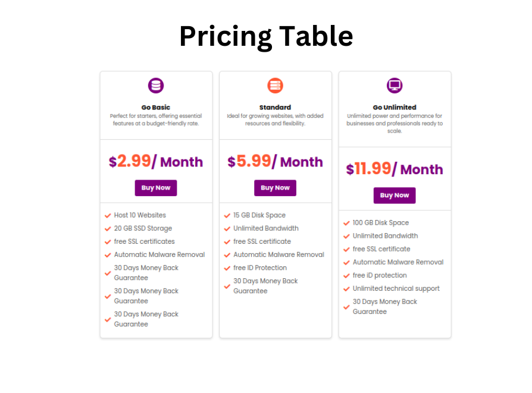This screenshot has width=532, height=393.
Task: Click the $11.99/ Month price
Action: pyautogui.click(x=395, y=169)
